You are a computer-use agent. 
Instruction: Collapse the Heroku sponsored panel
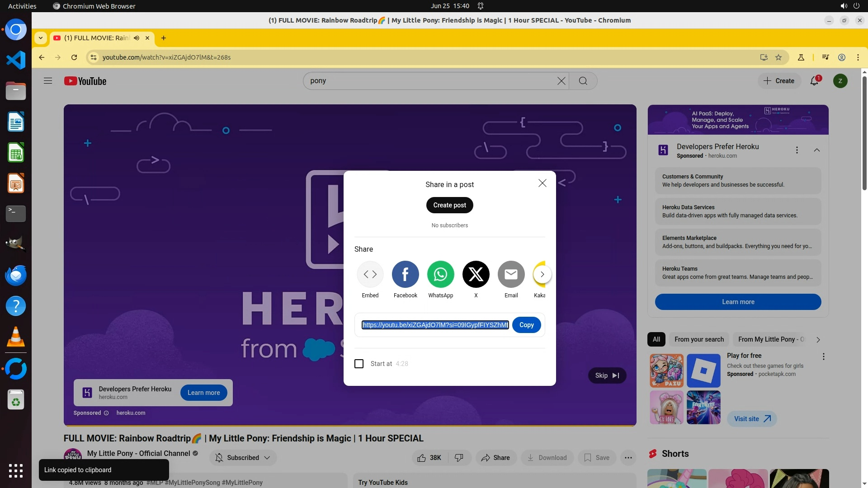816,150
